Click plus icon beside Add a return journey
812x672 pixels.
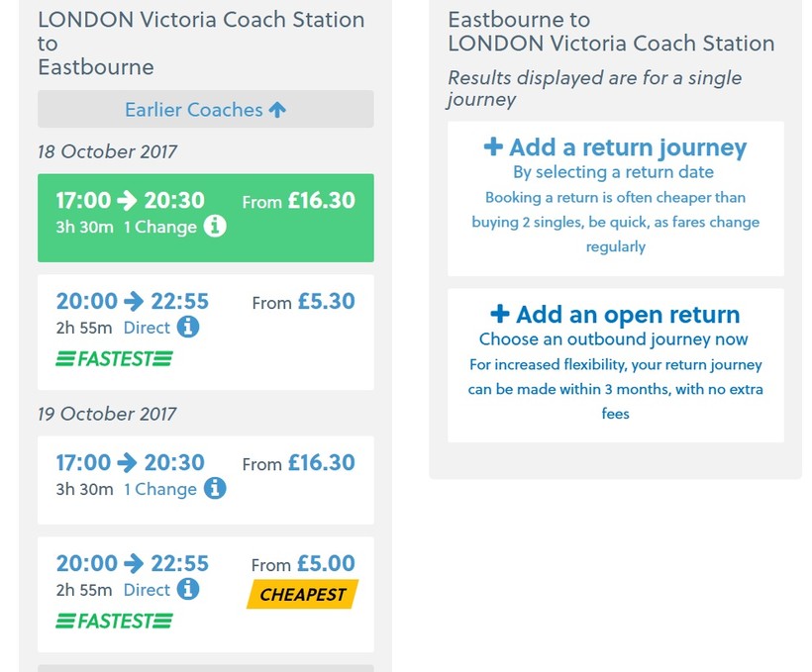pos(493,147)
